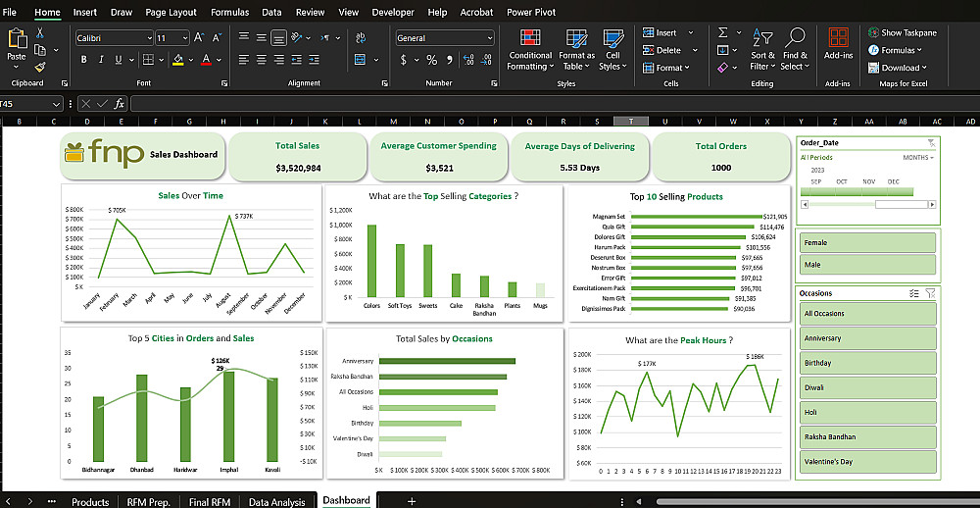Toggle multi-select on the Occasions slicer
980x508 pixels.
point(913,292)
